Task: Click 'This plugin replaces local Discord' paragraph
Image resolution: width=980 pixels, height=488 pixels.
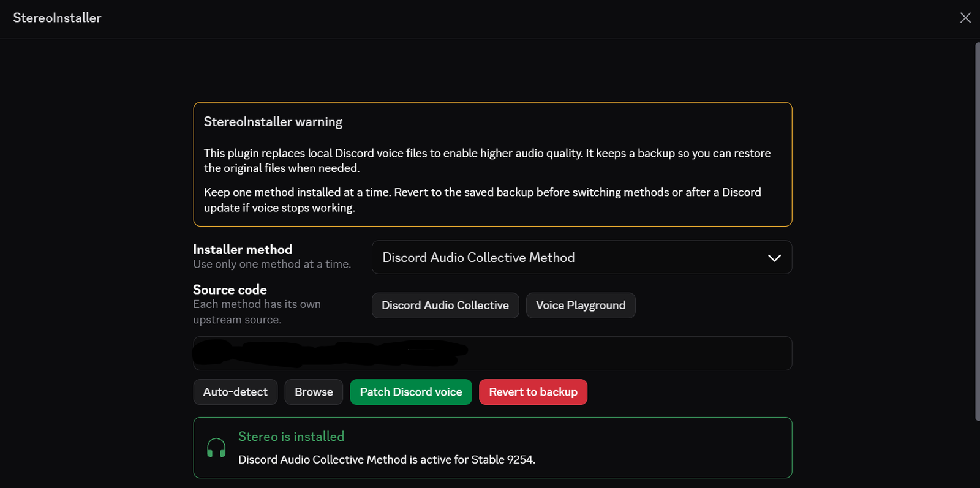Action: 487,160
